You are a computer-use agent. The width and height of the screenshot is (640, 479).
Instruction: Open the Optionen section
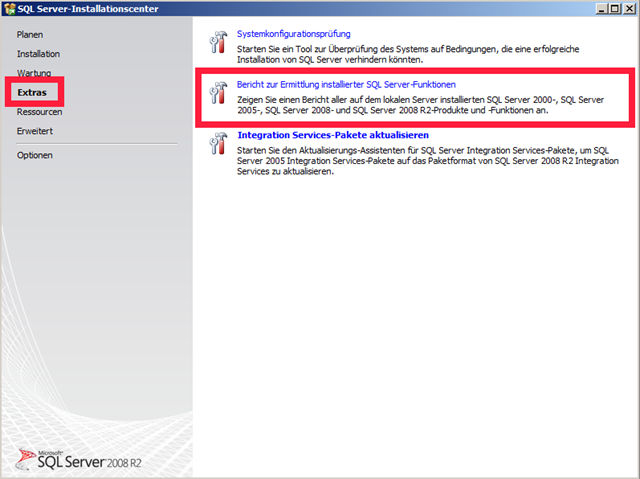click(35, 155)
